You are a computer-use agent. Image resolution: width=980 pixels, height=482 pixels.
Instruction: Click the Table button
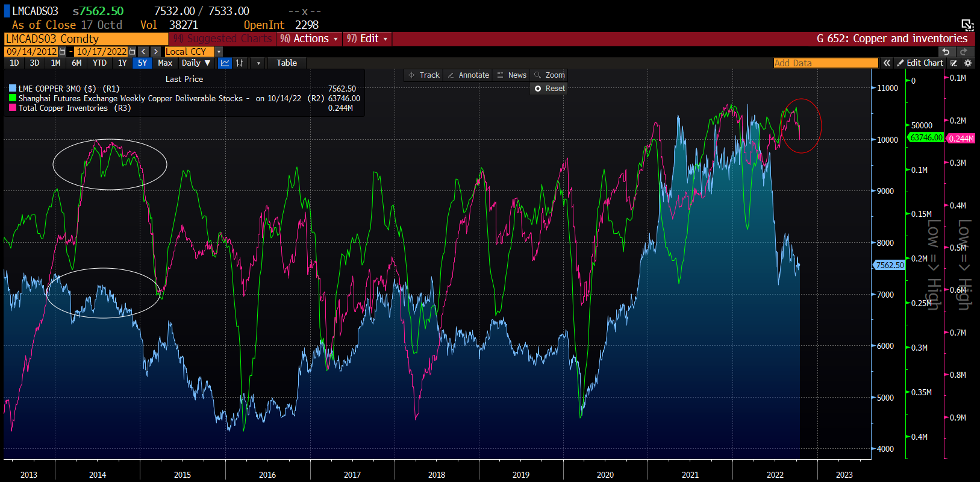(287, 63)
